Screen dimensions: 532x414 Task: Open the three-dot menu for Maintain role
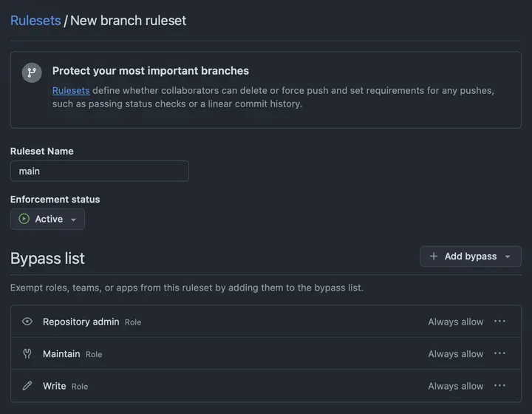(x=499, y=353)
